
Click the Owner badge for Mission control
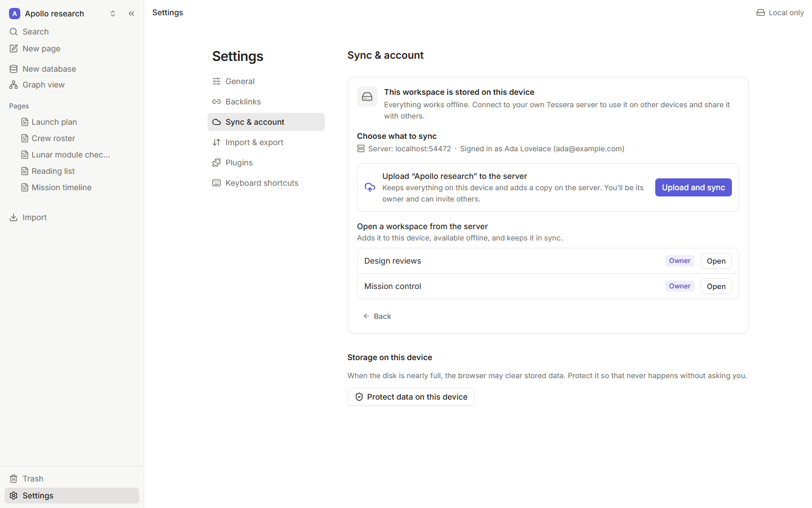coord(679,286)
